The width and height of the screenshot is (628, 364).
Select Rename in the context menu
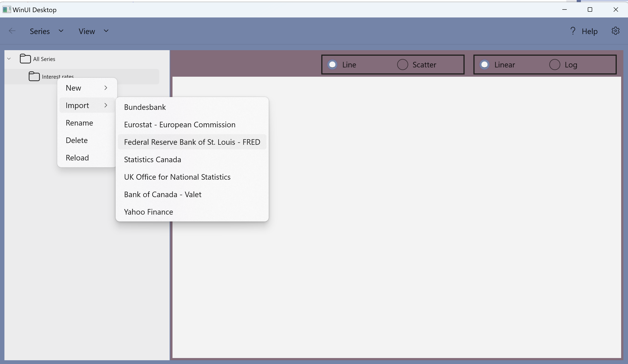(x=79, y=123)
